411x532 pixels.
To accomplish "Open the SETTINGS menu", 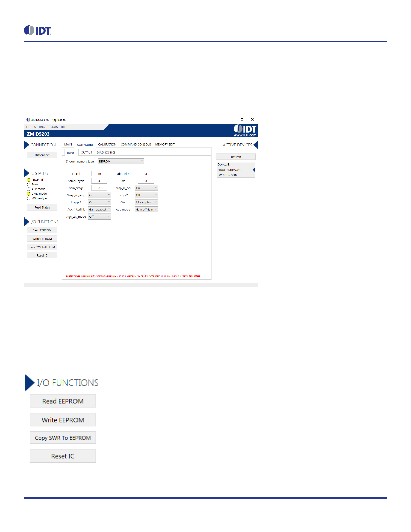I will tap(40, 127).
